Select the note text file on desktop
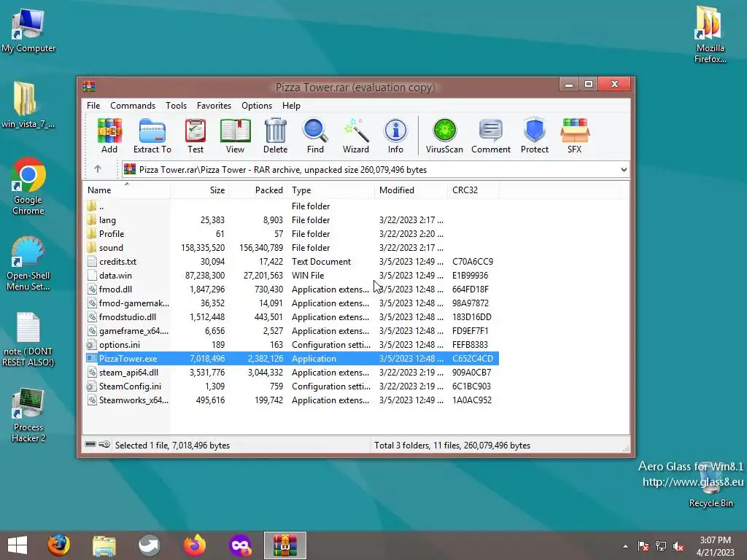The image size is (747, 560). 28,339
